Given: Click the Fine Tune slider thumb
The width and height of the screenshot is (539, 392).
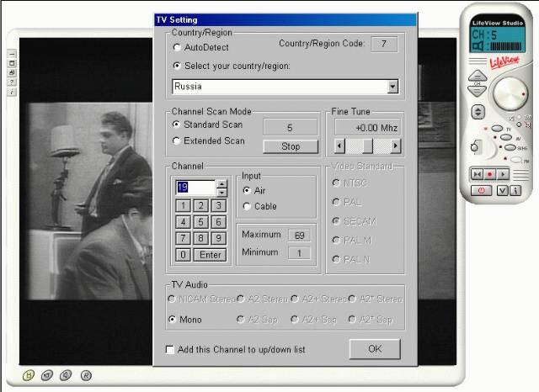Looking at the screenshot, I should click(367, 146).
